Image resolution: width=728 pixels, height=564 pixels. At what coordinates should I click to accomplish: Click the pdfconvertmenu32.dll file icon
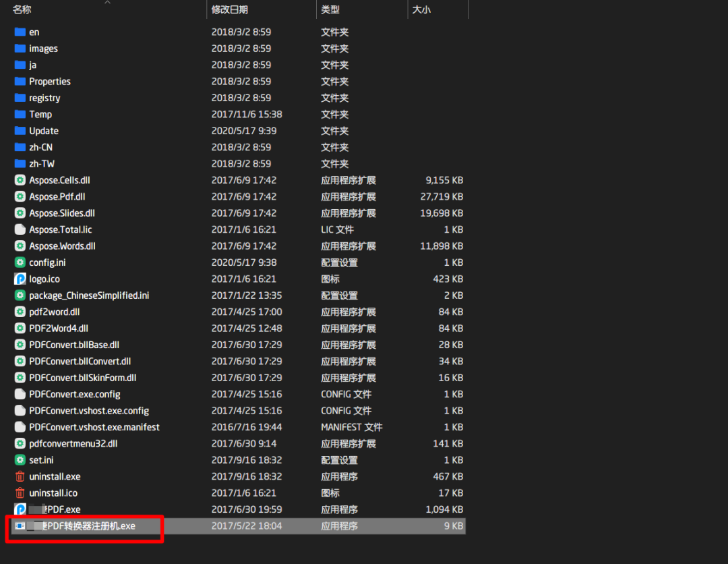20,444
